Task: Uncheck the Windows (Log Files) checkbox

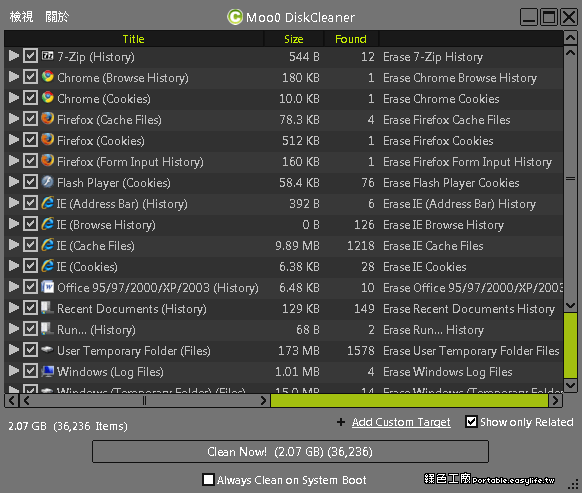Action: (30, 371)
